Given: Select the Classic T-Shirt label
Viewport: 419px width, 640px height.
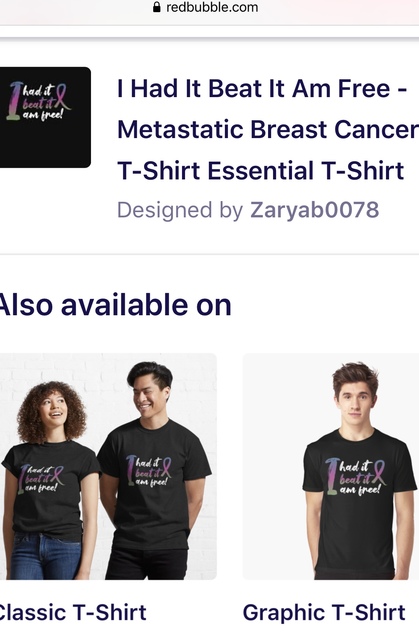Looking at the screenshot, I should pyautogui.click(x=72, y=612).
